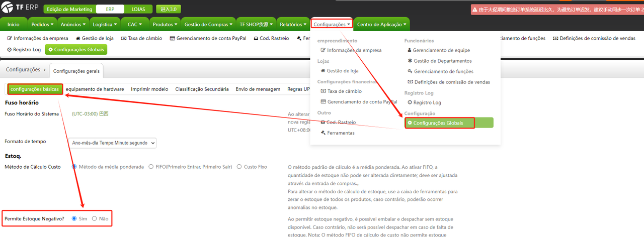Switch to LOJAS edition toggle
The height and width of the screenshot is (237, 644).
coord(138,10)
